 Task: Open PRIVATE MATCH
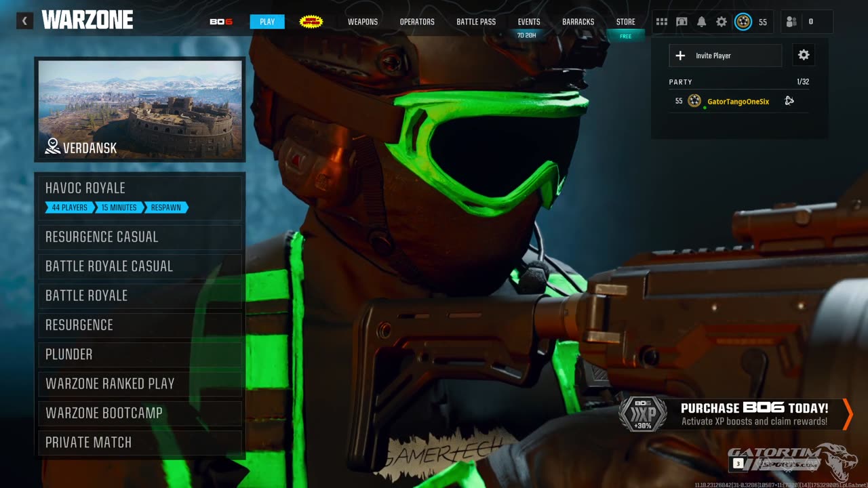(140, 443)
